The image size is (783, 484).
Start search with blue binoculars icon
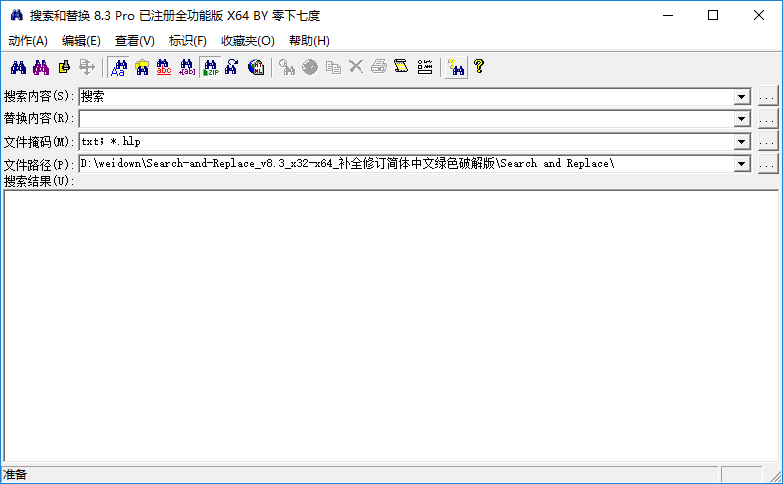point(18,67)
